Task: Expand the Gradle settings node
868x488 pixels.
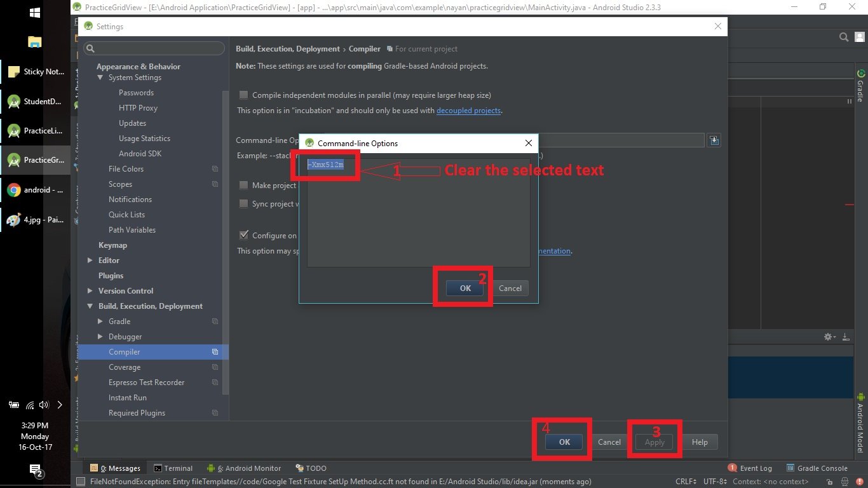Action: 100,322
